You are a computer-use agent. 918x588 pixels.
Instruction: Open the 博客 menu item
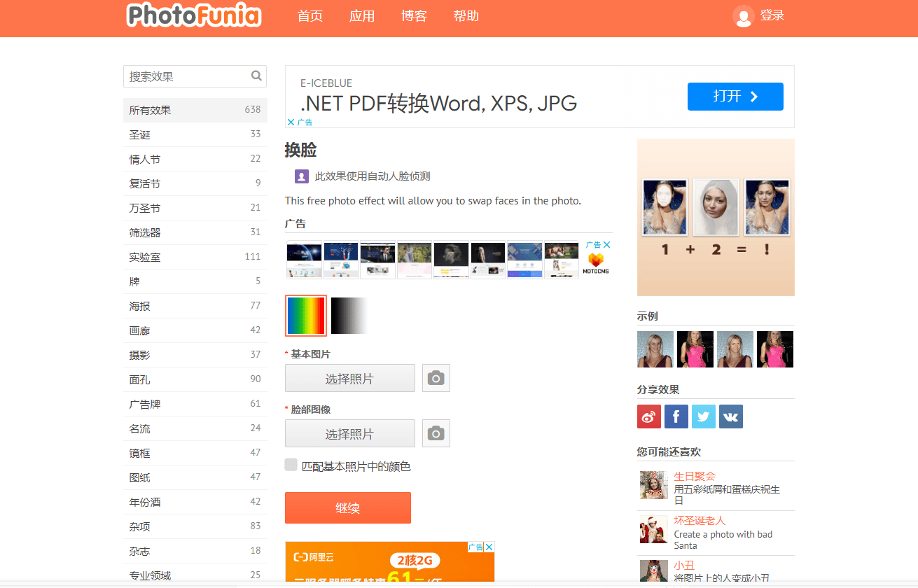[414, 16]
